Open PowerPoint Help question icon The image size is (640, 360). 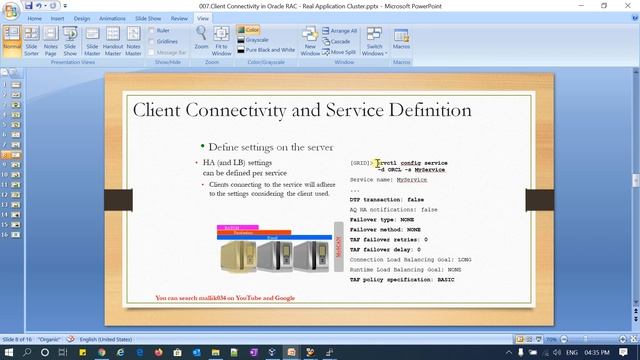point(635,18)
